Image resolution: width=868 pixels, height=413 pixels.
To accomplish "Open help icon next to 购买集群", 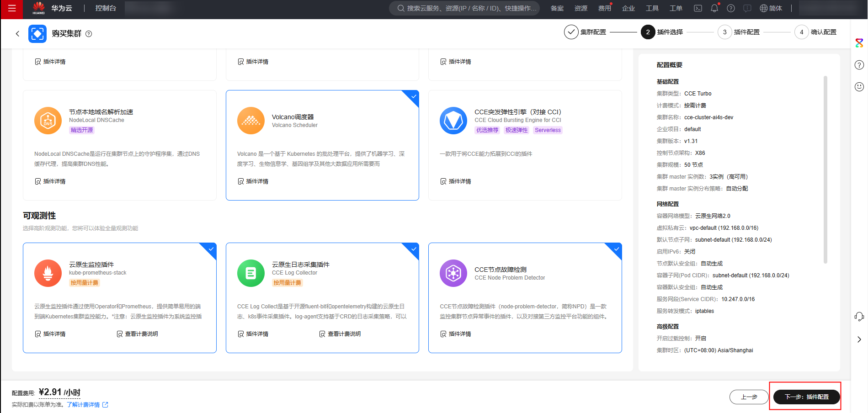I will coord(89,34).
